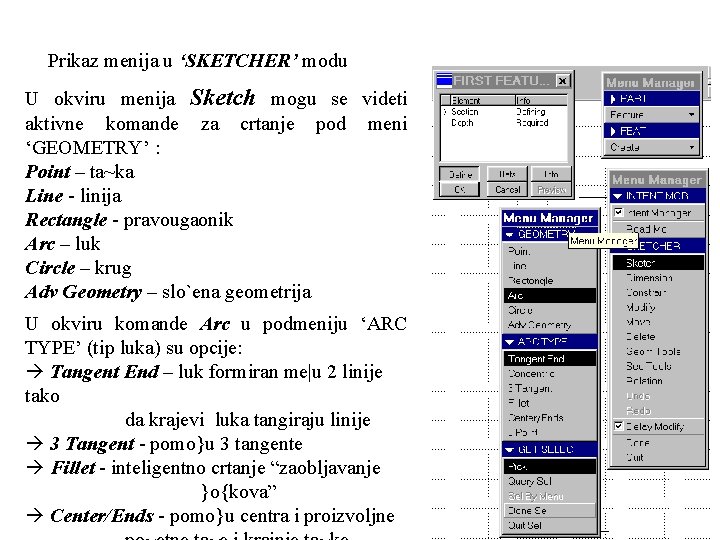Choose Query Sel option
Viewport: 720px width, 540px height.
coord(550,481)
